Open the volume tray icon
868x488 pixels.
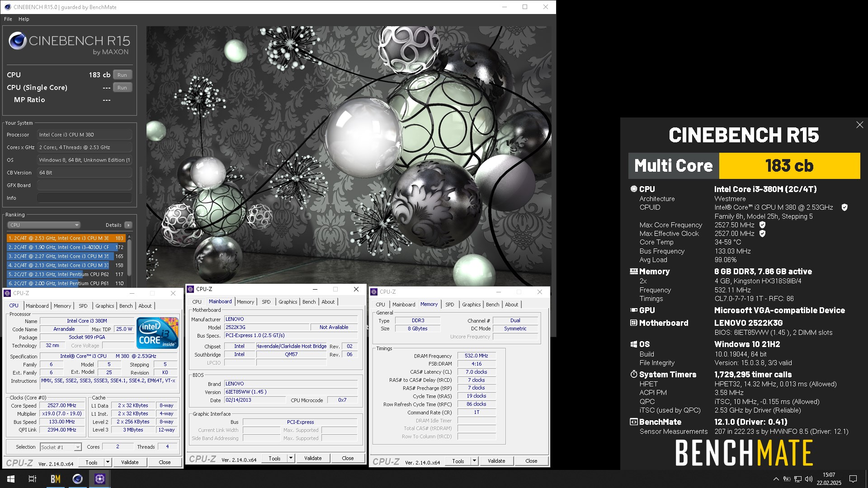pyautogui.click(x=809, y=479)
